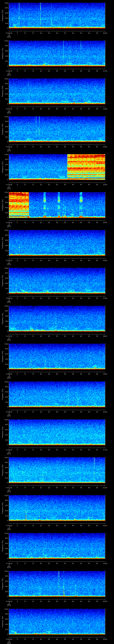Viewport: 114px width, 644px height.
Task: Click the vertical spike near 6 s in 14:29 panel
Action: [x=19, y=14]
